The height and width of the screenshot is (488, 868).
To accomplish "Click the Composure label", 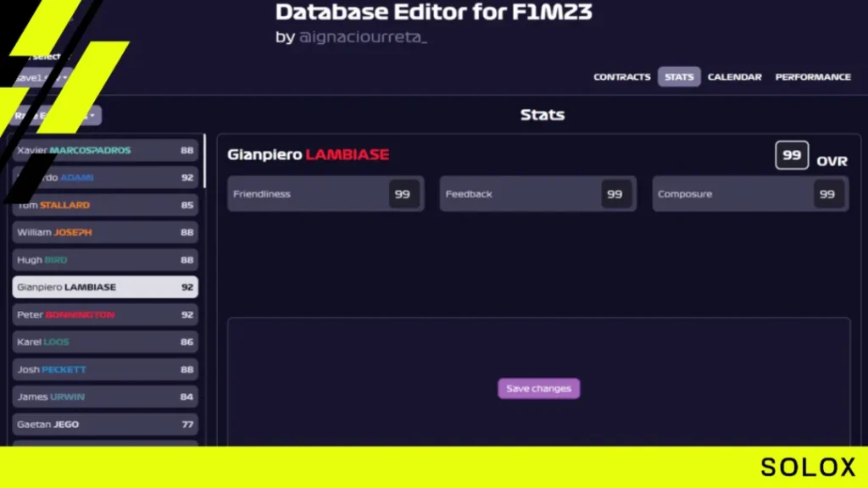I will point(685,194).
